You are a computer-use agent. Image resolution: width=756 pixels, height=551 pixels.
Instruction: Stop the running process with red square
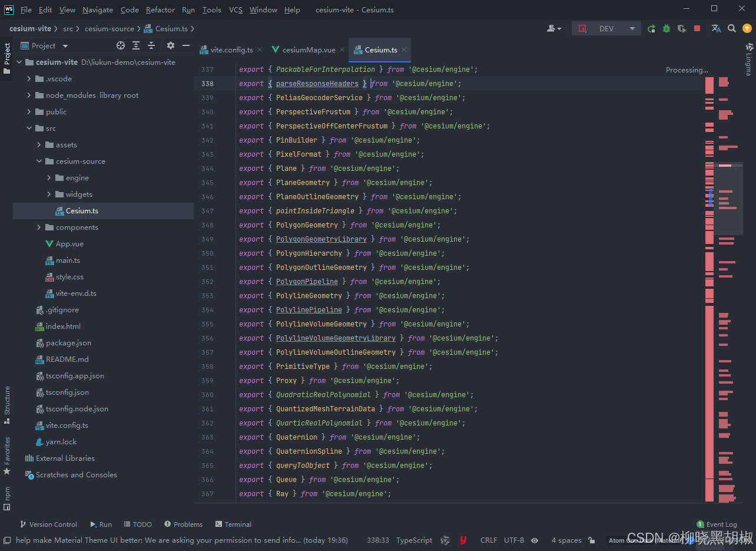point(697,28)
